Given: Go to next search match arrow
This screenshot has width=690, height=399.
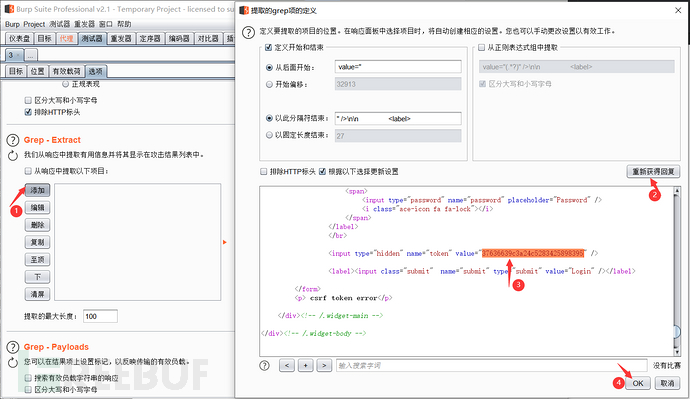Looking at the screenshot, I should coord(324,366).
